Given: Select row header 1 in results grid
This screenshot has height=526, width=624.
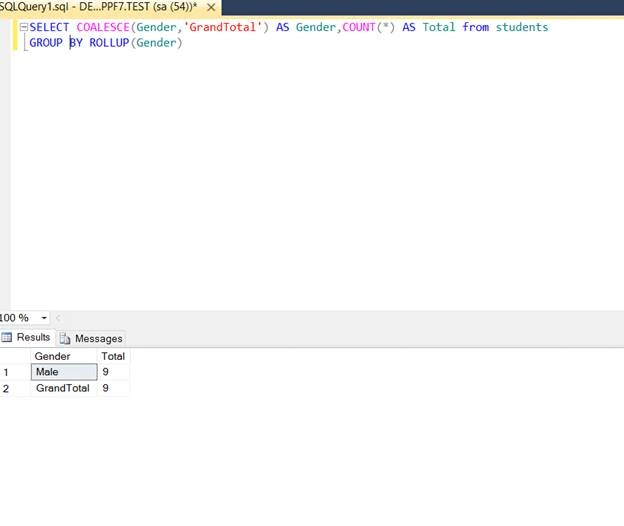Looking at the screenshot, I should pos(15,372).
